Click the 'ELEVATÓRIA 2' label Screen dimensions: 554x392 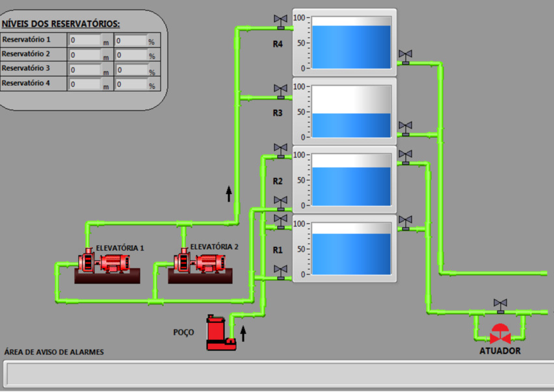point(215,246)
